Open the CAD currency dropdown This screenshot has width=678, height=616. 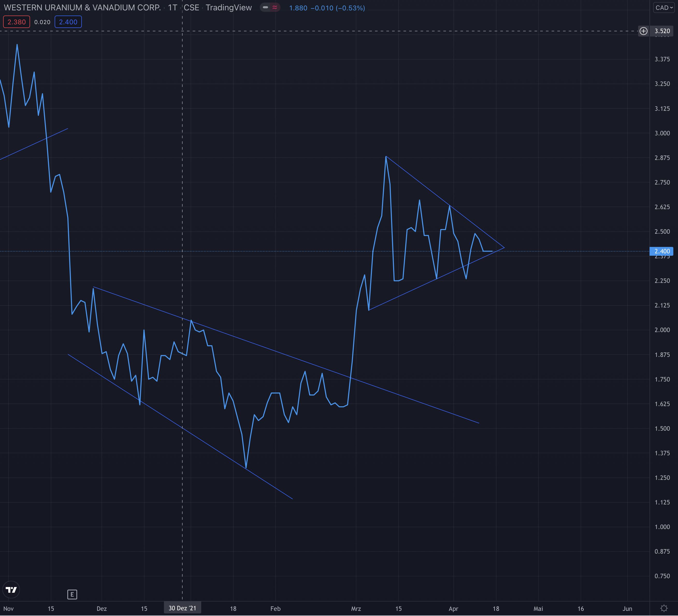coord(664,8)
